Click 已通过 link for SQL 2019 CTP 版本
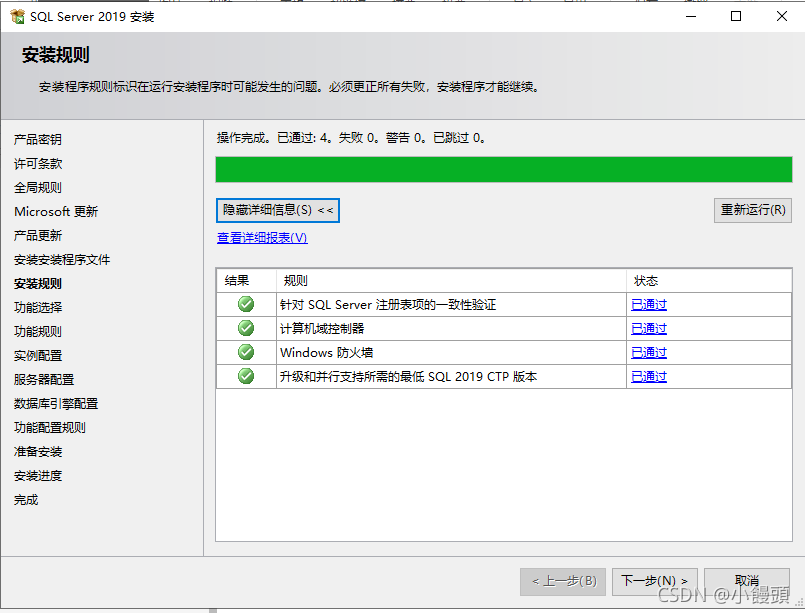This screenshot has width=805, height=613. click(649, 377)
